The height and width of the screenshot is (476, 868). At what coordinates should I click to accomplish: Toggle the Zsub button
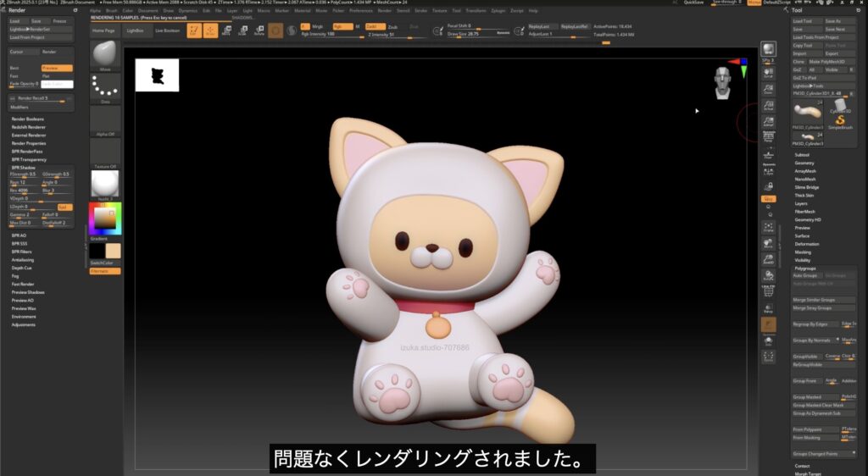tap(393, 26)
